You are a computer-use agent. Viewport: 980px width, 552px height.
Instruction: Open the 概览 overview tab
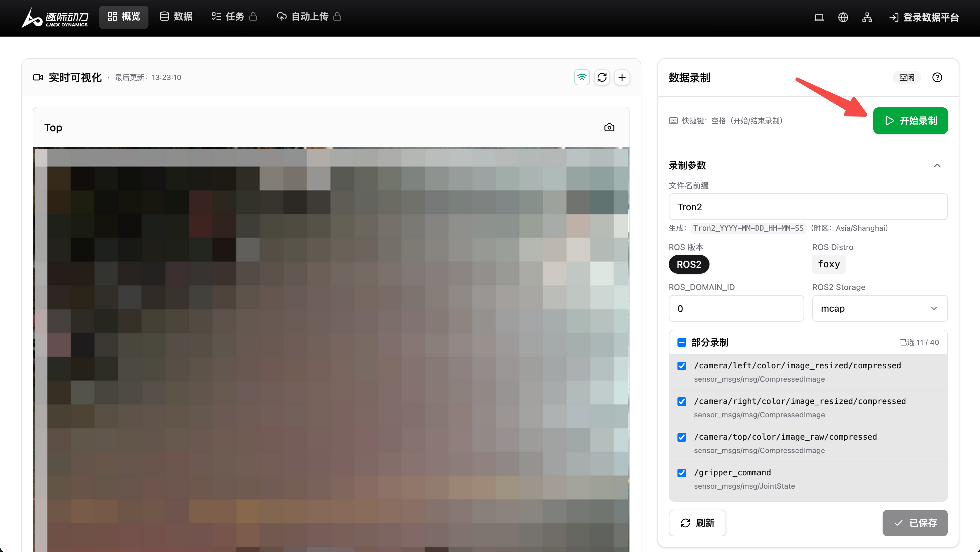(124, 17)
